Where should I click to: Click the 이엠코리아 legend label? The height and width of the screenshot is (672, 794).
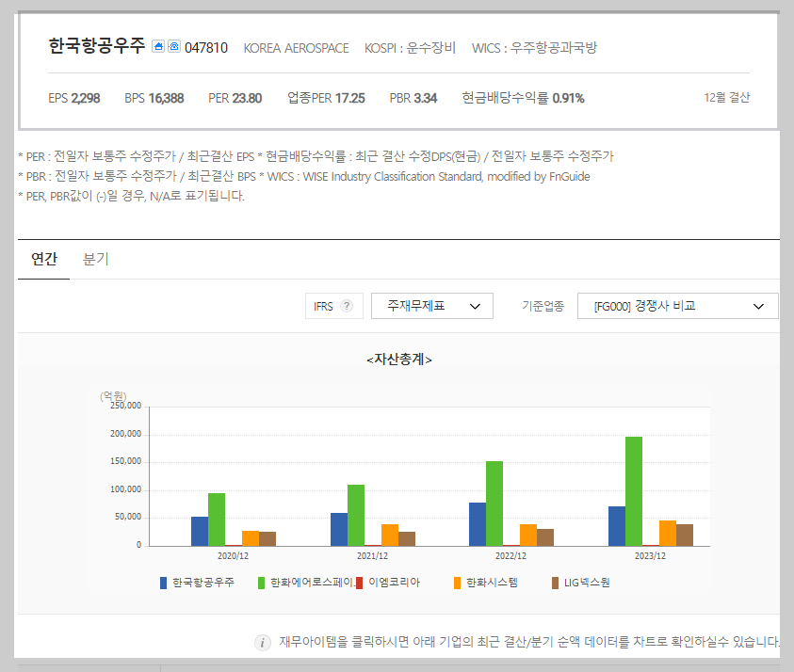(x=394, y=583)
